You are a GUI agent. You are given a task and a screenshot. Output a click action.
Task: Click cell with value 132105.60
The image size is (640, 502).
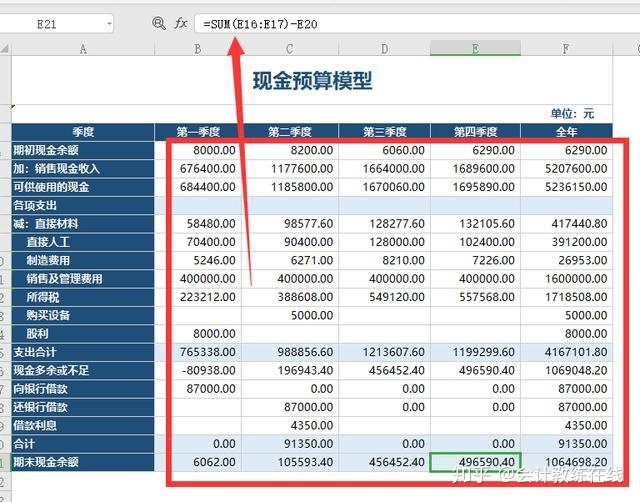(476, 224)
